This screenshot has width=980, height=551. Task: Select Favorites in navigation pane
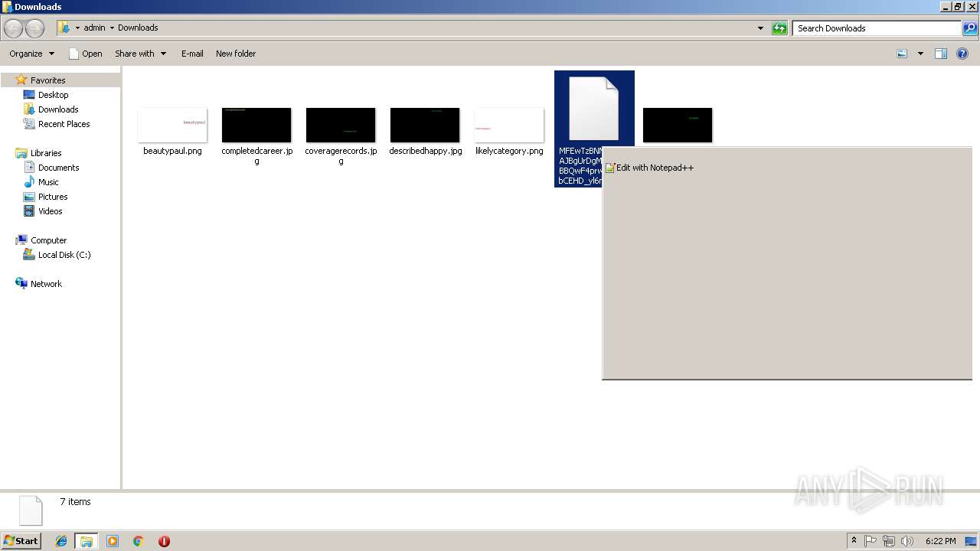tap(47, 80)
